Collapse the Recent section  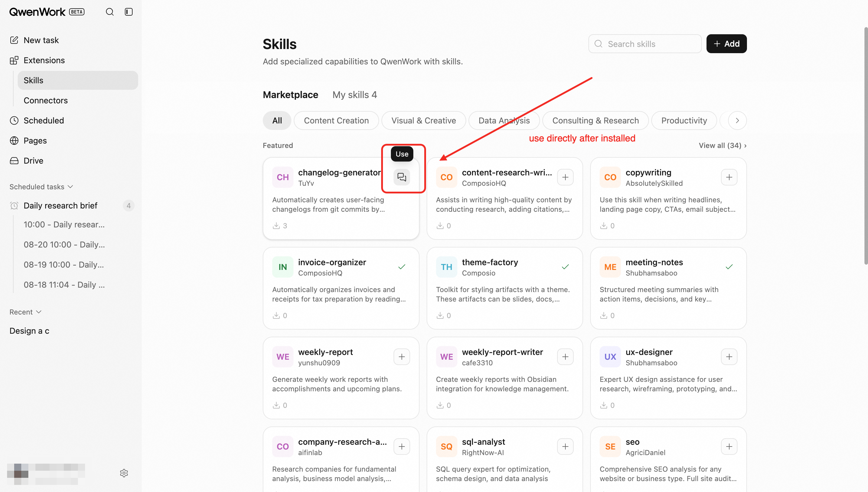pyautogui.click(x=25, y=312)
